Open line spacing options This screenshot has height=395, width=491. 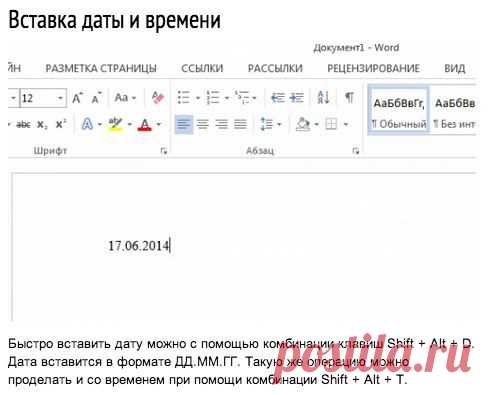pyautogui.click(x=267, y=124)
